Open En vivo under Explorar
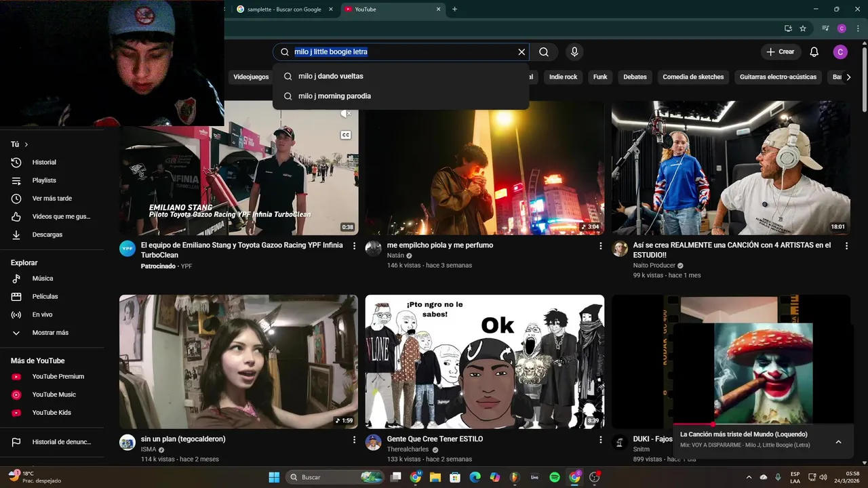 point(52,314)
